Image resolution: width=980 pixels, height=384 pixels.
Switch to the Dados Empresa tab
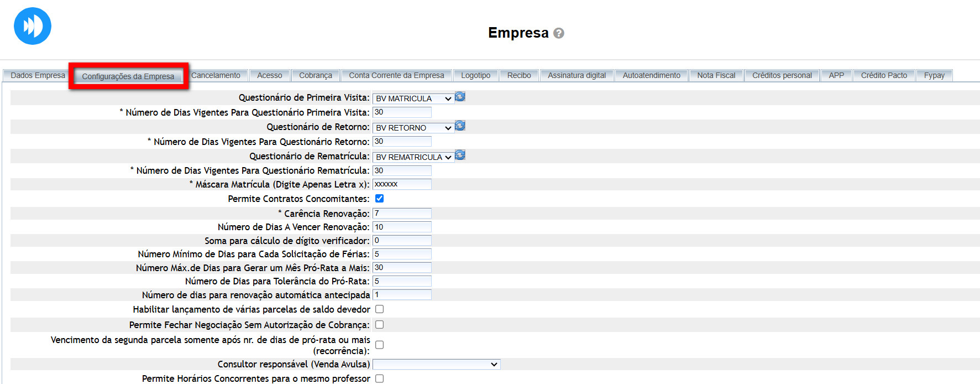coord(38,75)
